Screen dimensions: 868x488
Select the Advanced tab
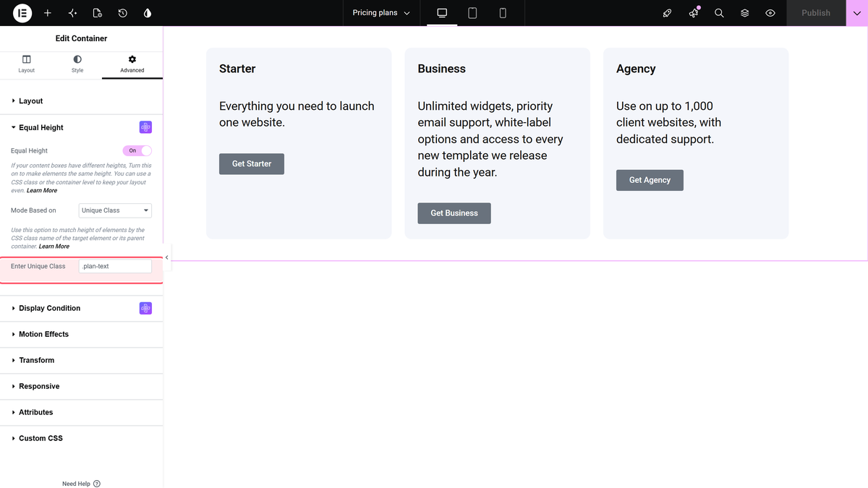click(x=132, y=64)
